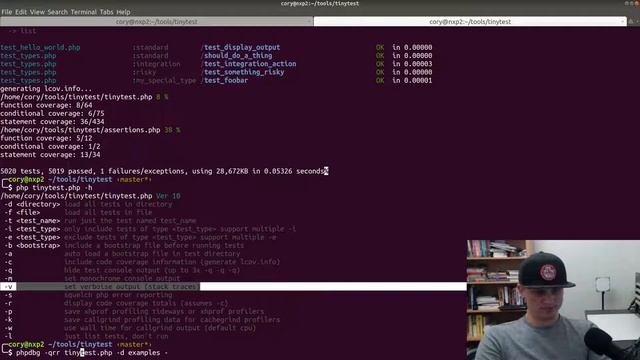
Task: Click the /test_display_output test name
Action: 240,47
